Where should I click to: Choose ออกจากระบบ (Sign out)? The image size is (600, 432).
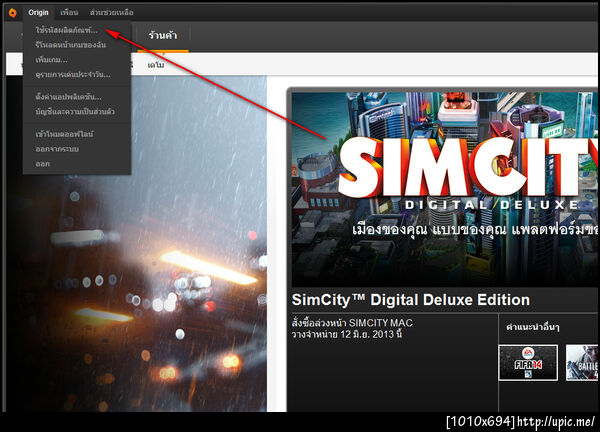click(57, 149)
